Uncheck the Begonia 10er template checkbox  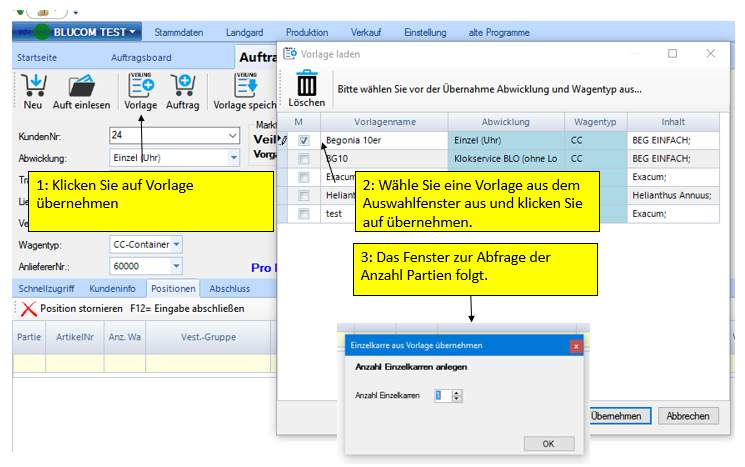click(x=303, y=140)
